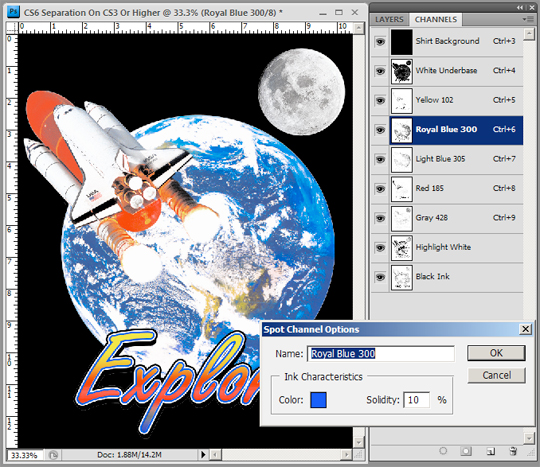Click the Photoshop Ps document icon
Screen dimensions: 540x467
pyautogui.click(x=13, y=11)
